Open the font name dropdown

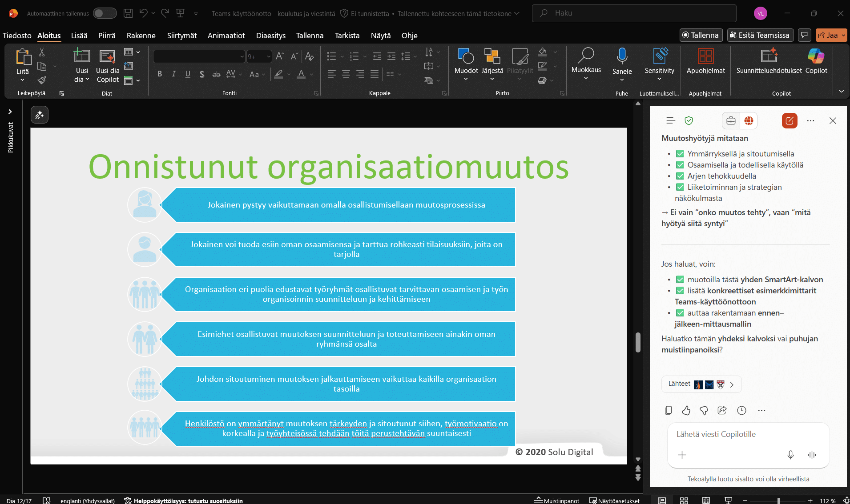tap(242, 56)
